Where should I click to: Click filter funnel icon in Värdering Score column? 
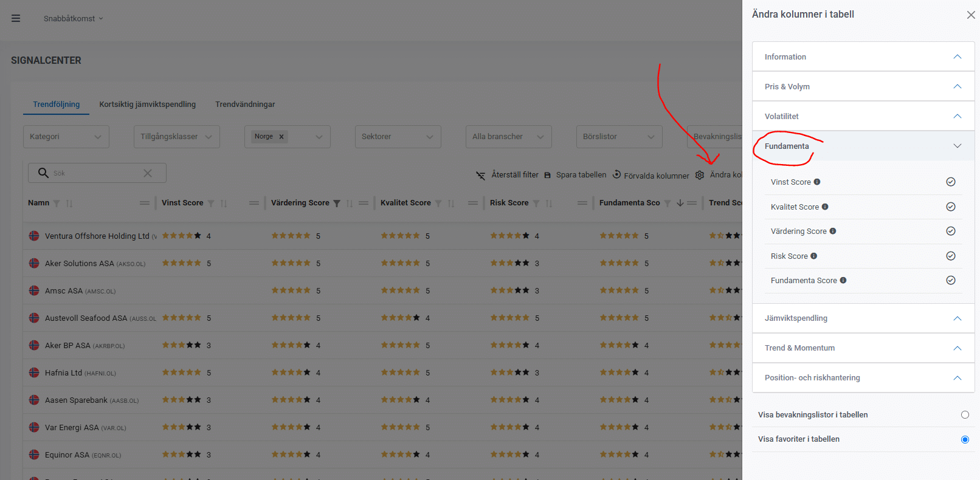point(337,204)
